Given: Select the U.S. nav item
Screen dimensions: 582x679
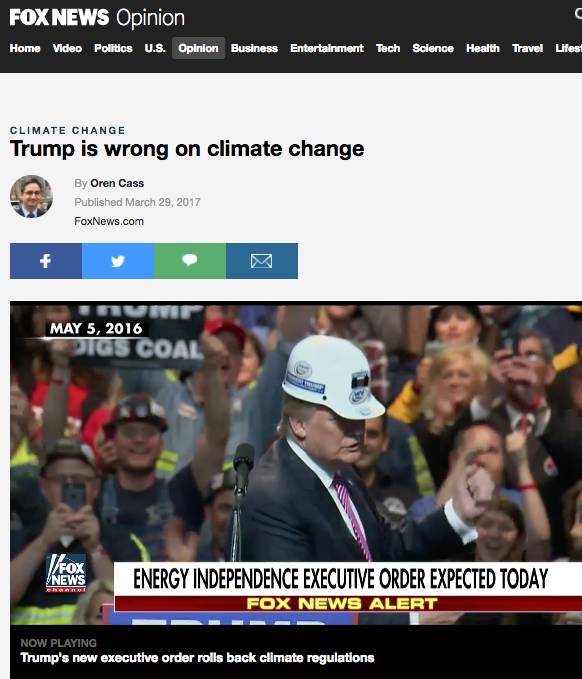Looking at the screenshot, I should click(x=155, y=48).
